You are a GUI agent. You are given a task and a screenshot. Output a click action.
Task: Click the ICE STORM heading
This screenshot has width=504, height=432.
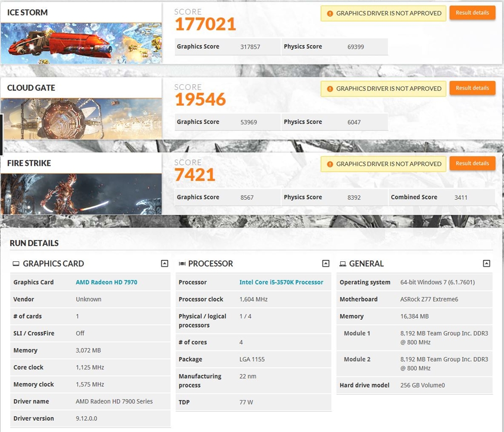(x=28, y=12)
